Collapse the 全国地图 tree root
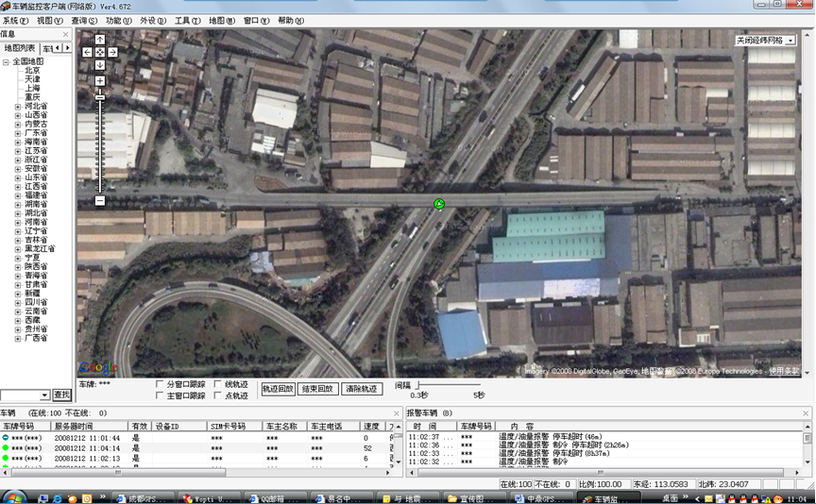816x504 pixels. click(6, 61)
